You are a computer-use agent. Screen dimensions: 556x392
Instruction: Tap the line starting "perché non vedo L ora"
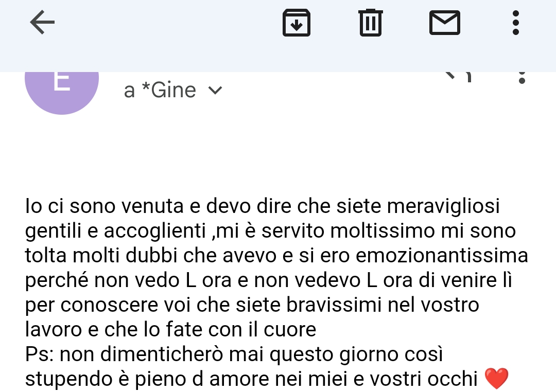(268, 280)
